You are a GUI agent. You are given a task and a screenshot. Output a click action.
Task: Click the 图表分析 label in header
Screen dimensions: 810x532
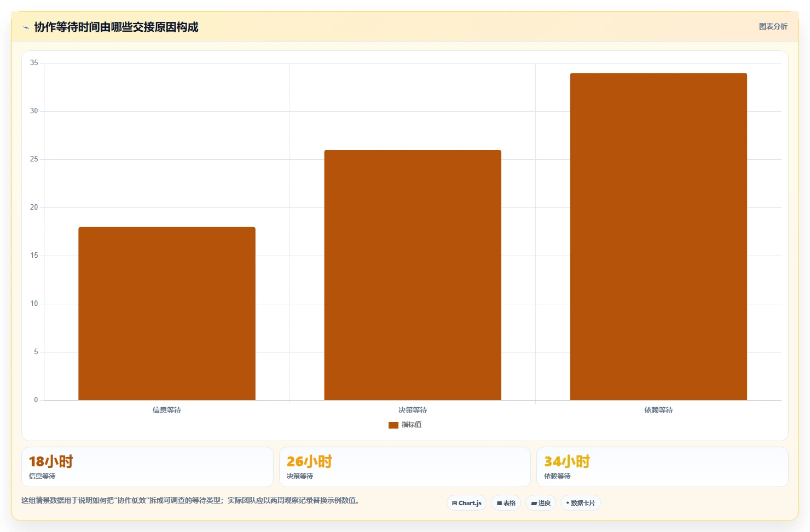(x=773, y=26)
